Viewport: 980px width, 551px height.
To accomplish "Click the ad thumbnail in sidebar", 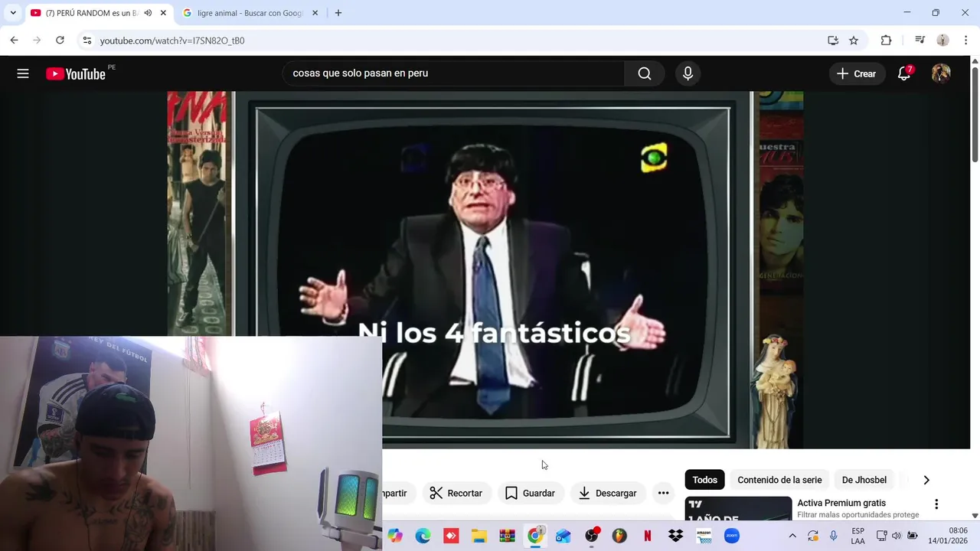I will point(738,509).
